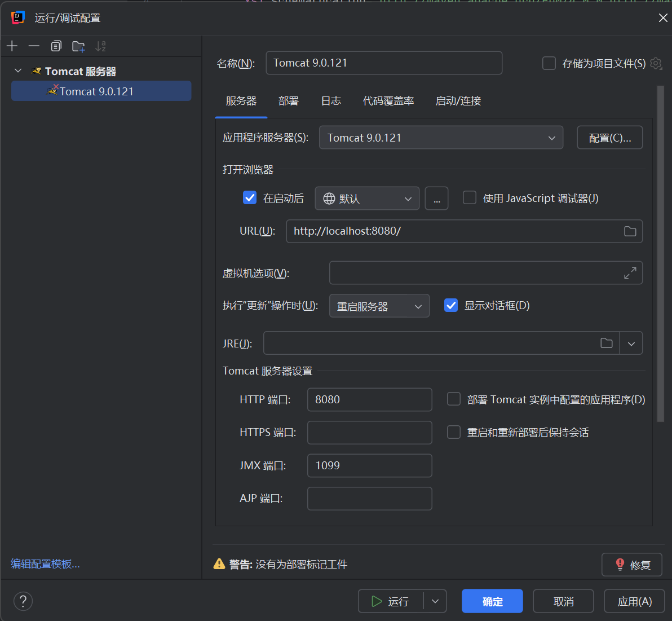
Task: Open Run button dropdown arrow
Action: [435, 601]
